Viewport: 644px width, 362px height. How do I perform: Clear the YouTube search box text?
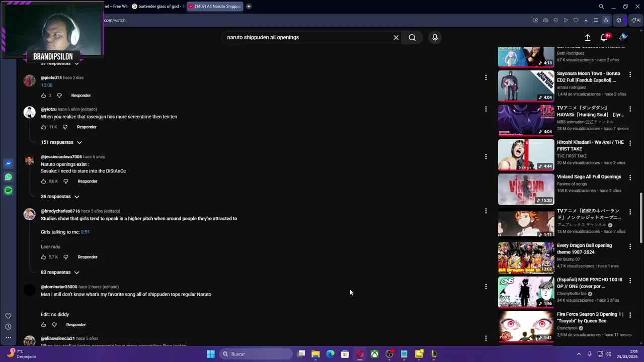coord(396,37)
